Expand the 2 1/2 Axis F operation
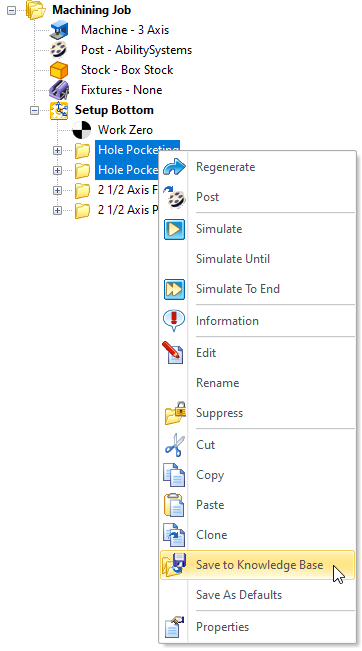Image resolution: width=362 pixels, height=651 pixels. 57,191
